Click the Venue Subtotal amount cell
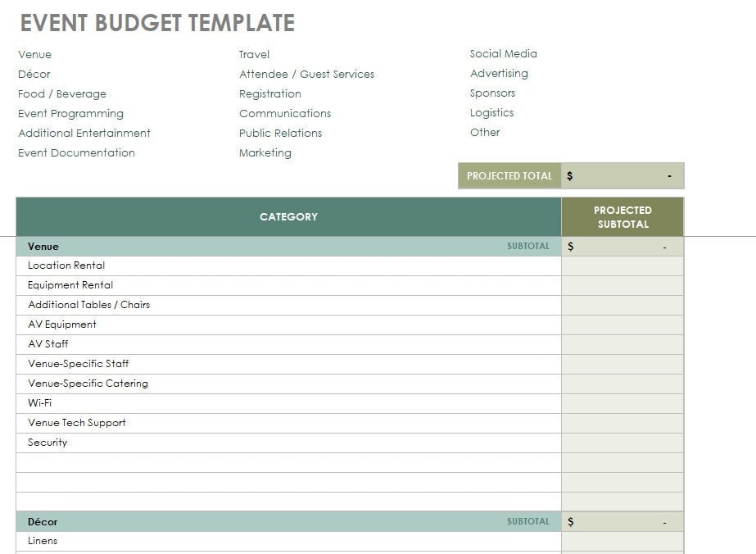756x554 pixels. [x=622, y=246]
